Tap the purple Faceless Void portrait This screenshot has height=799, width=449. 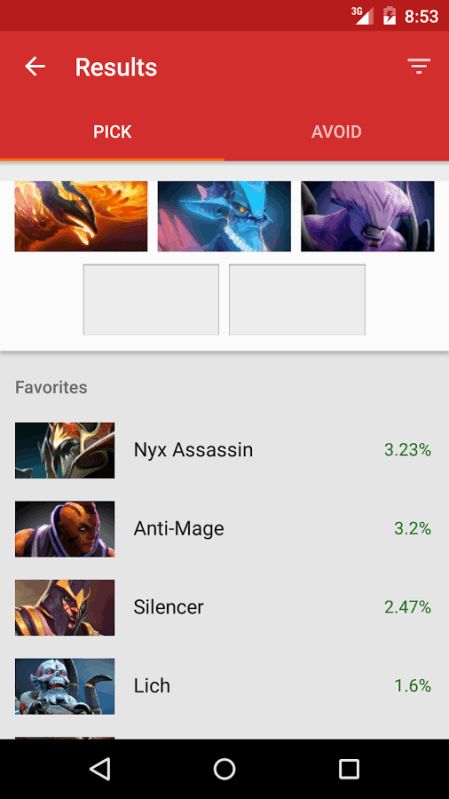pos(367,216)
